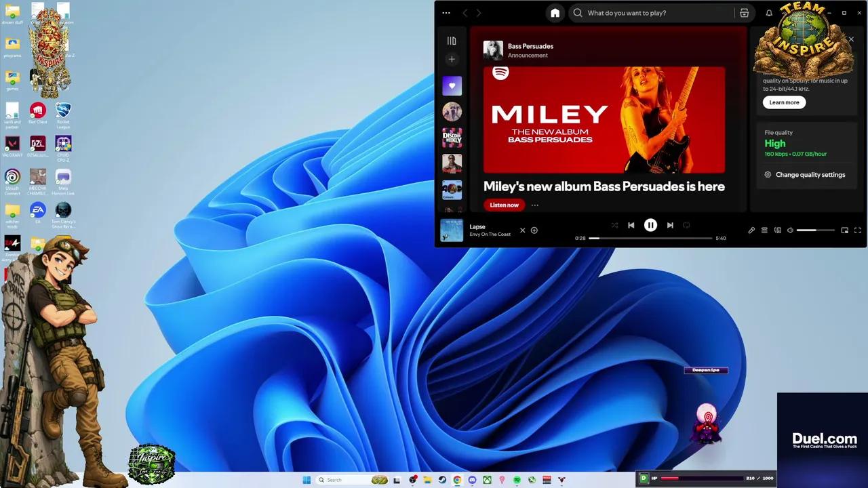Select the EA desktop icon

[x=38, y=213]
